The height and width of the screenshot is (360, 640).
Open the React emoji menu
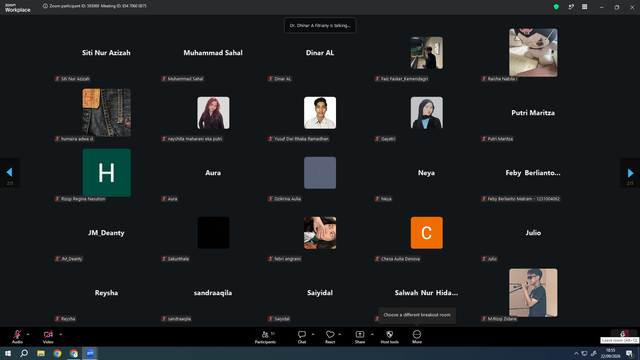tap(330, 337)
